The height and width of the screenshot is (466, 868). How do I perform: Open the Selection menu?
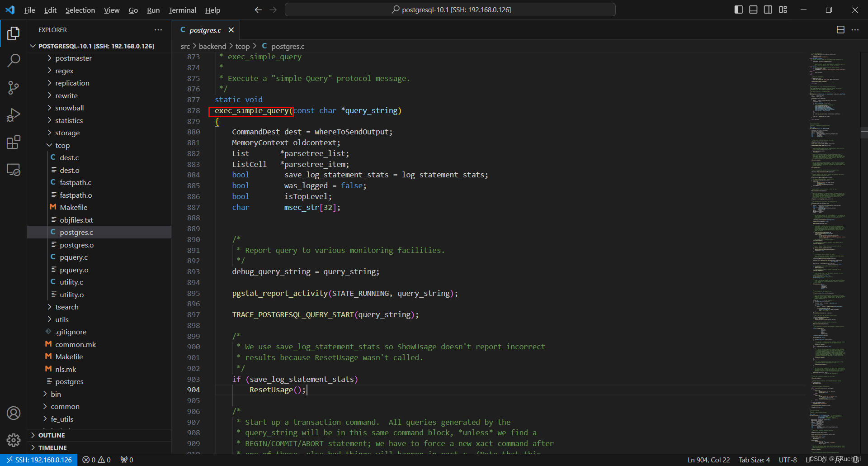[80, 10]
